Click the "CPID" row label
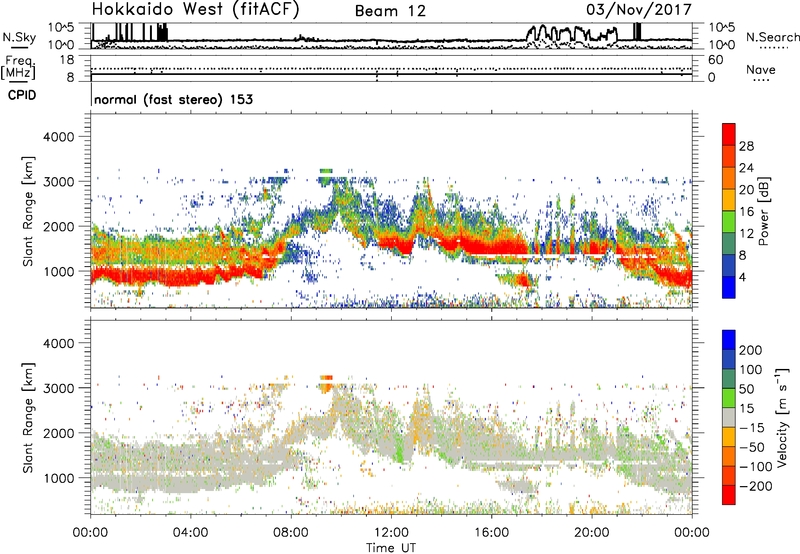 click(22, 95)
